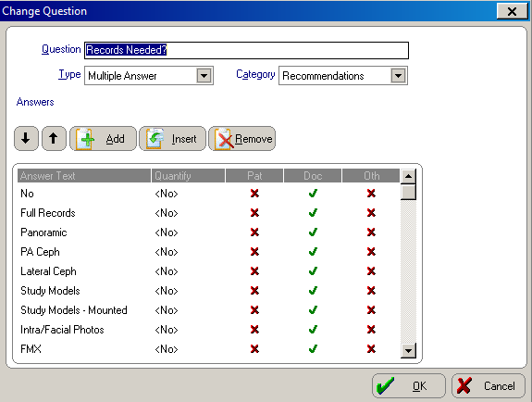Toggle Pat red X for Full Records

click(x=254, y=213)
